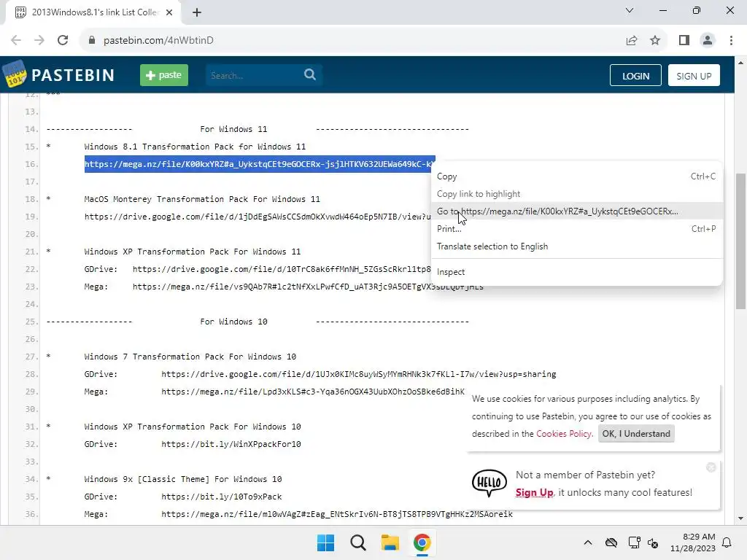Click Windows 8.1 Transformation Pack line
Viewport: 747px width, 560px height.
tap(195, 147)
